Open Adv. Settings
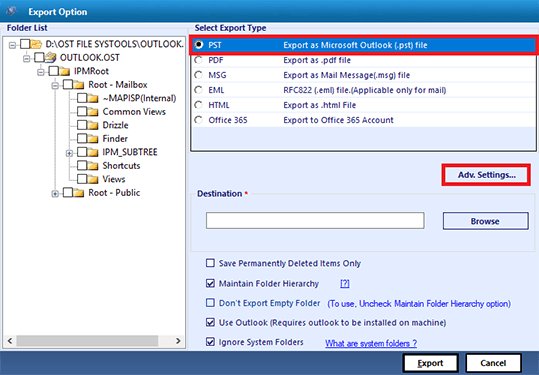 [x=486, y=175]
